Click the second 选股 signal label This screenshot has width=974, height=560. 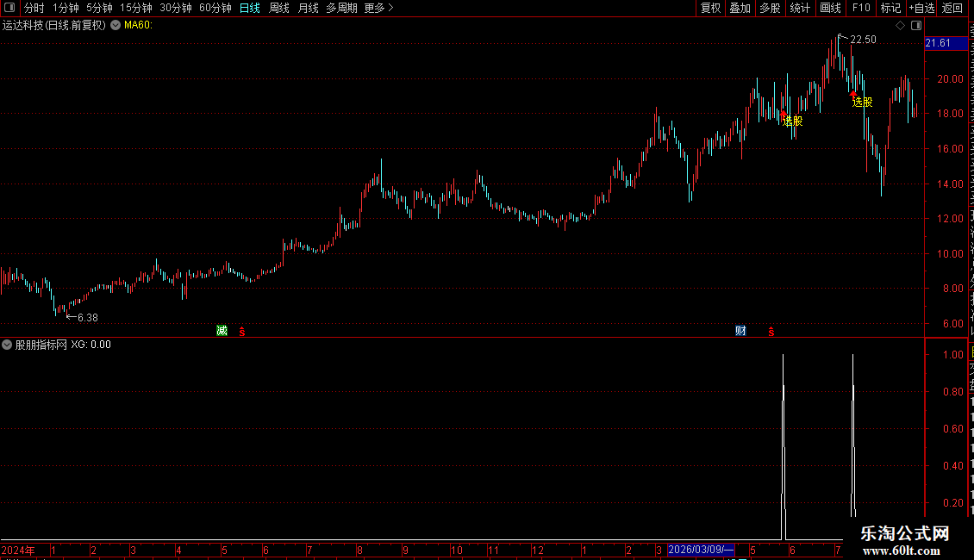862,102
